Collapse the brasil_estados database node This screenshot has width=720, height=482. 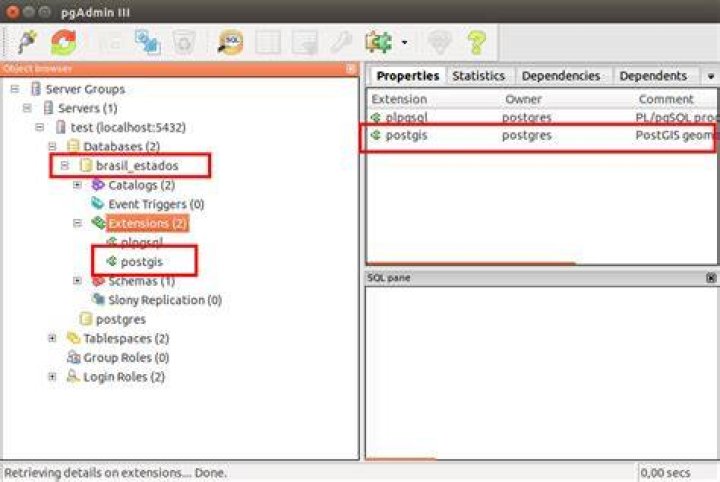click(65, 165)
